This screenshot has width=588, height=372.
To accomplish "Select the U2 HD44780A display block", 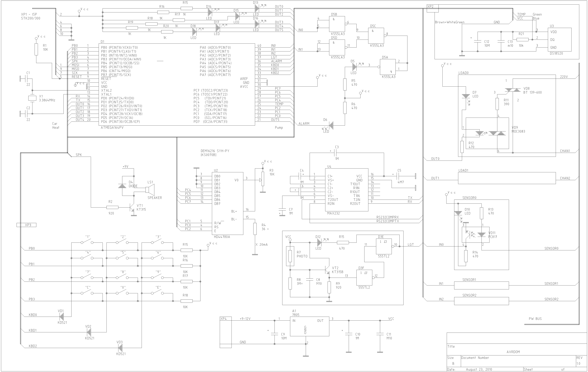I will point(228,203).
